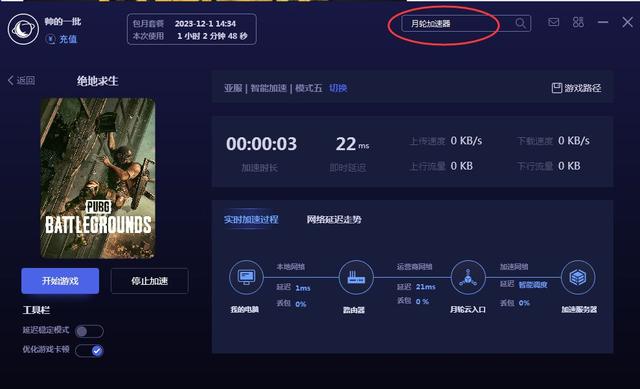Click the 00:00:03 acceleration timer
The height and width of the screenshot is (389, 640).
point(261,144)
